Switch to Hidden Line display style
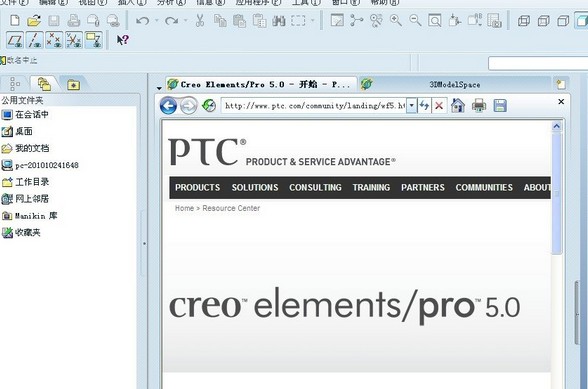The height and width of the screenshot is (389, 588). (543, 20)
